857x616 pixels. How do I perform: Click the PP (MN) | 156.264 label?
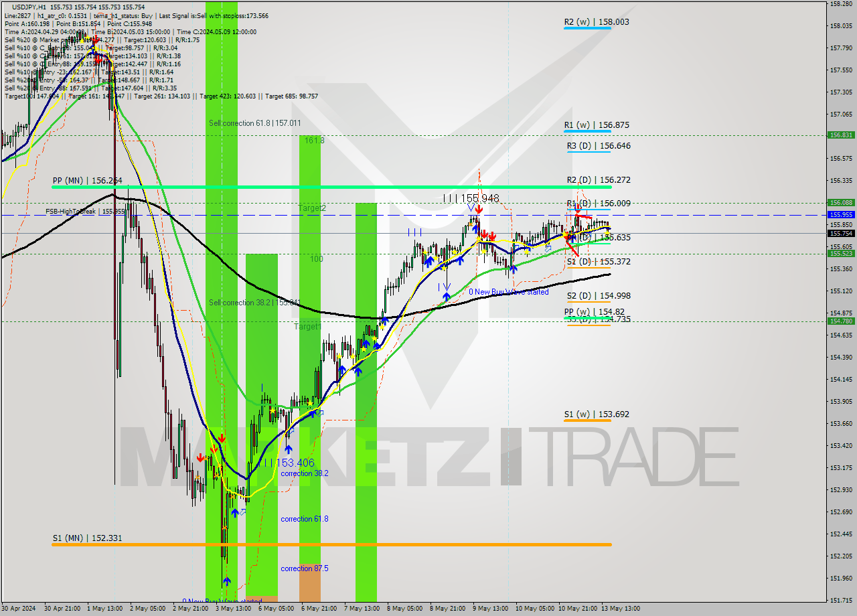click(87, 181)
